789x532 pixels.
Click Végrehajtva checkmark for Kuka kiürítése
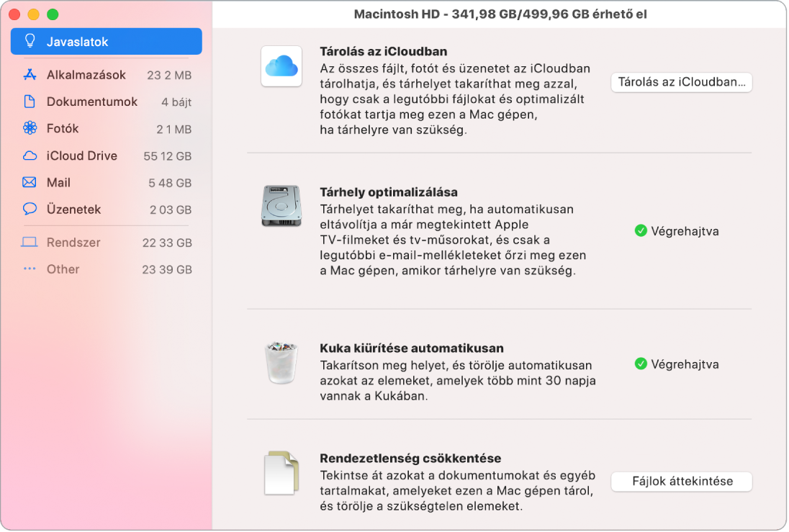(x=641, y=364)
